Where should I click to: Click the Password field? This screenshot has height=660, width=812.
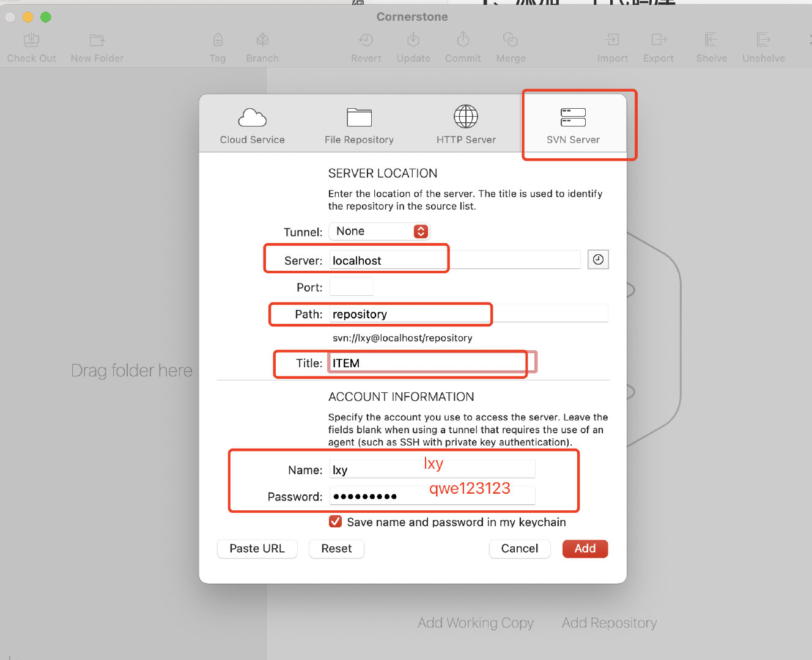tap(432, 496)
